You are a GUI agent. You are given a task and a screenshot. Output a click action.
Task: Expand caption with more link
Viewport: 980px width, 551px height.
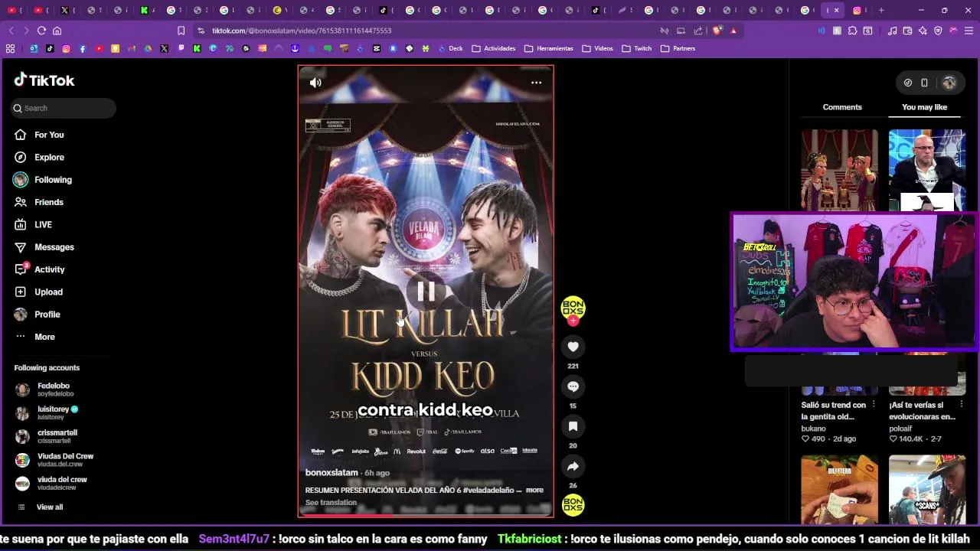pyautogui.click(x=534, y=490)
